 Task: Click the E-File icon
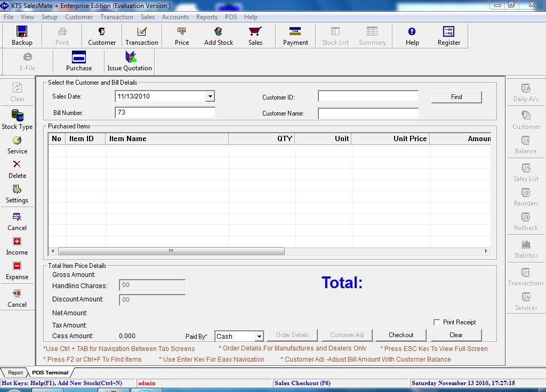point(27,61)
